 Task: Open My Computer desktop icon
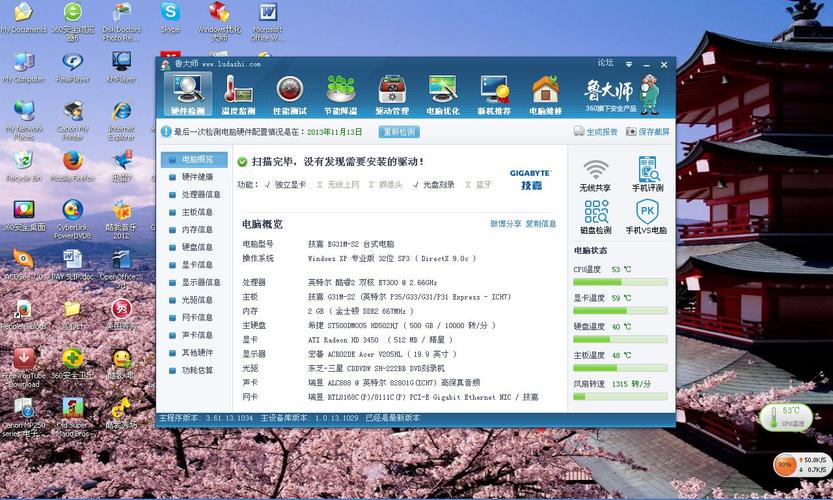23,68
